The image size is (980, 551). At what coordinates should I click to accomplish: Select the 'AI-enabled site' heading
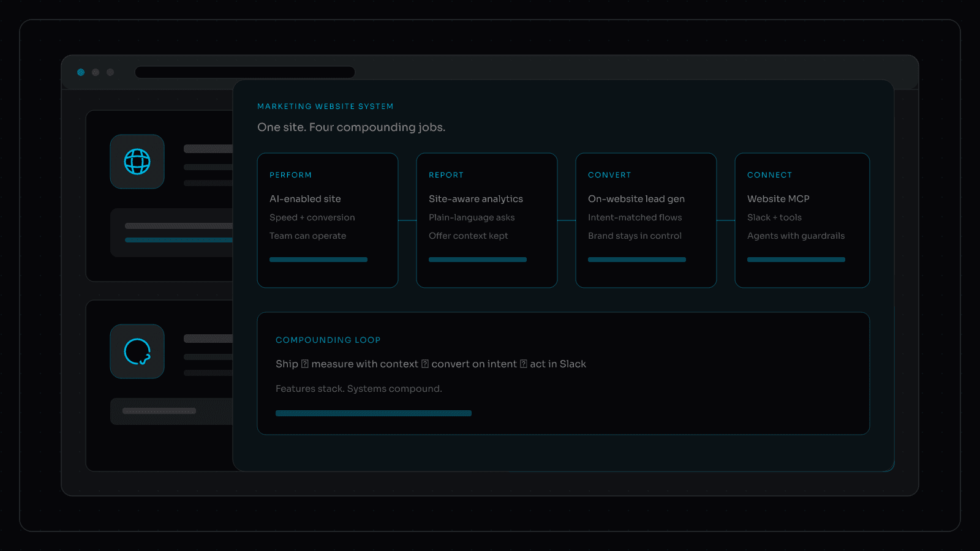tap(305, 199)
